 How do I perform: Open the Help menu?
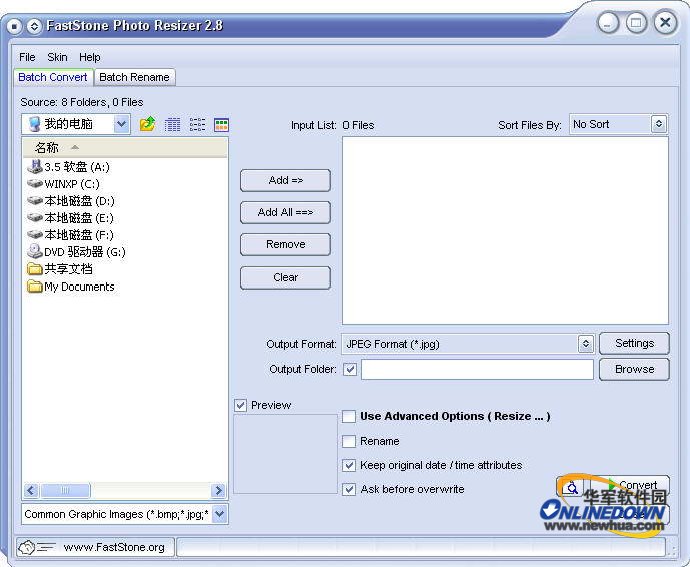click(x=90, y=57)
